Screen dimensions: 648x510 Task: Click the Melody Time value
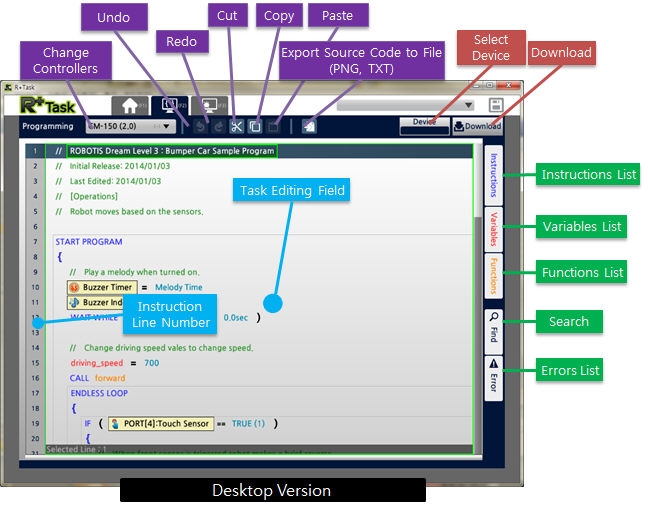179,287
